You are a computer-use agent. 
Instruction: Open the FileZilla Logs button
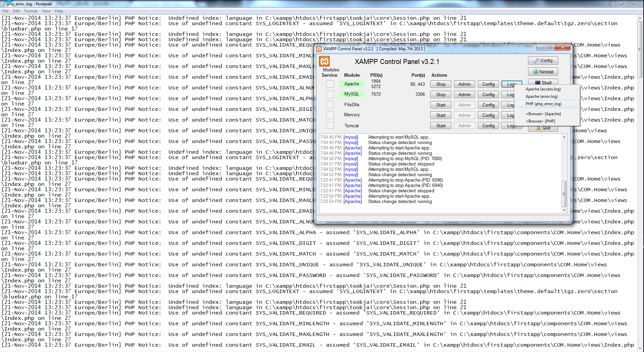[x=508, y=105]
